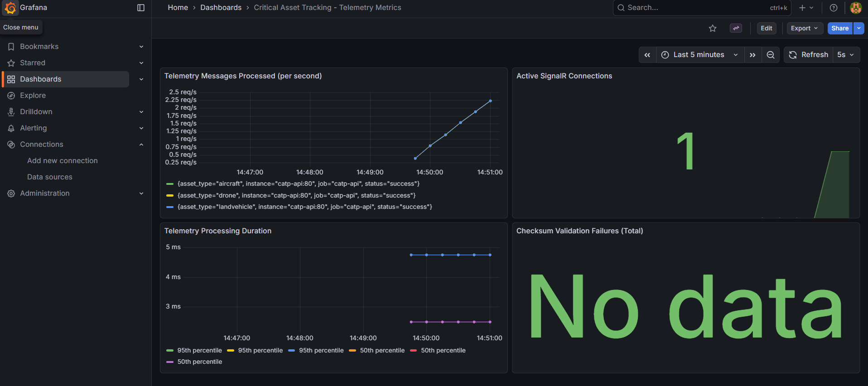The image size is (868, 386).
Task: Toggle the dock menu sidebar icon
Action: 141,8
